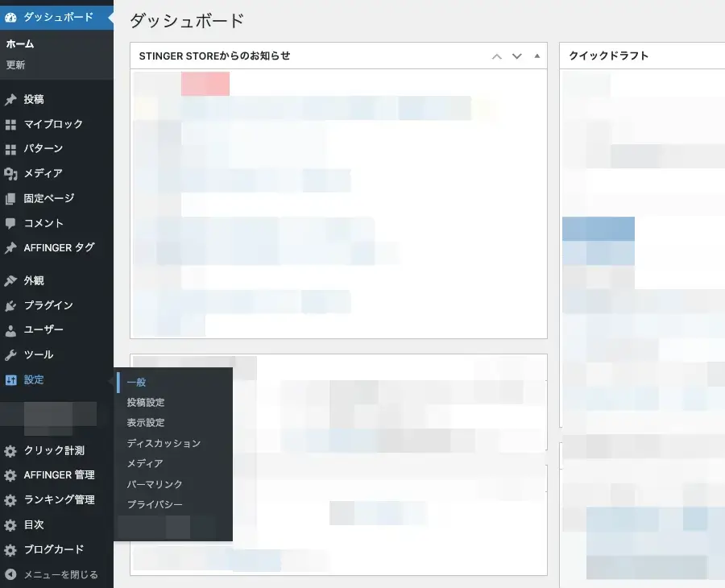725x588 pixels.
Task: Select the 外観 appearance brush icon
Action: (11, 280)
